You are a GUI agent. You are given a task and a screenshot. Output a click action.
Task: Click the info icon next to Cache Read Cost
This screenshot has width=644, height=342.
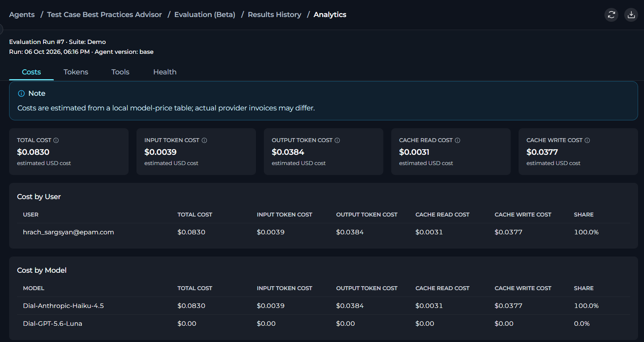coord(457,140)
